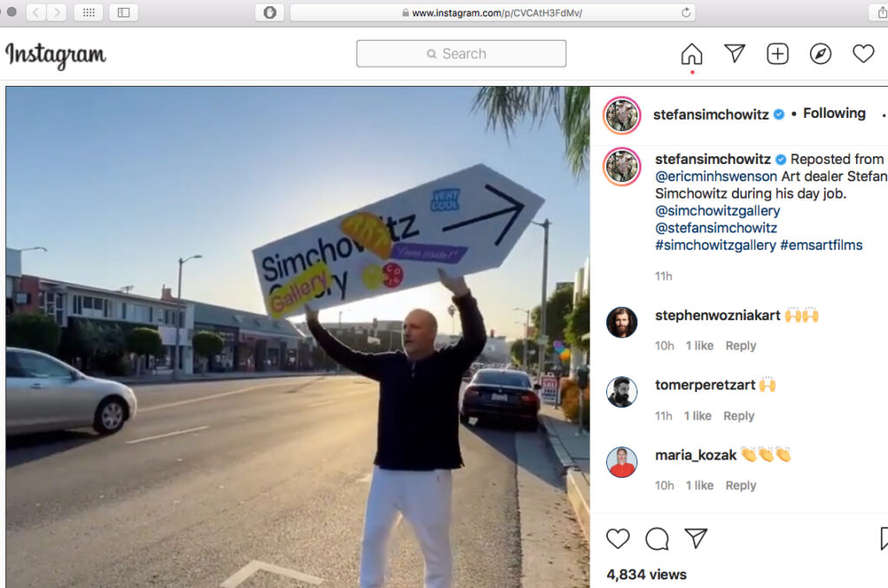Click Safari back navigation arrow

(x=36, y=12)
